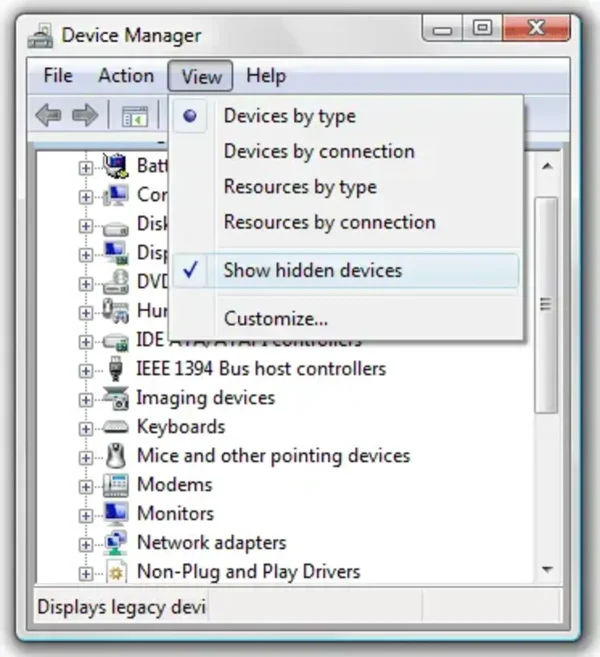Expand the Computer tree node
Viewport: 600px width, 657px height.
point(85,197)
